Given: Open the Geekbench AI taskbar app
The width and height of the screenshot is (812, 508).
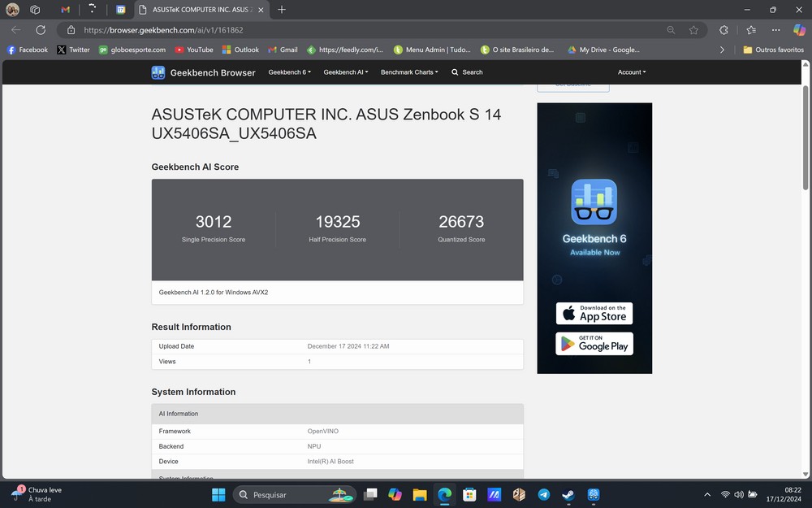Looking at the screenshot, I should pyautogui.click(x=594, y=494).
